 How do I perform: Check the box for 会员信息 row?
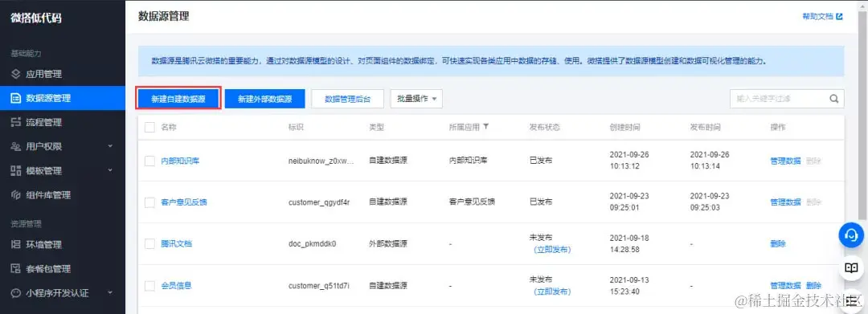(149, 286)
